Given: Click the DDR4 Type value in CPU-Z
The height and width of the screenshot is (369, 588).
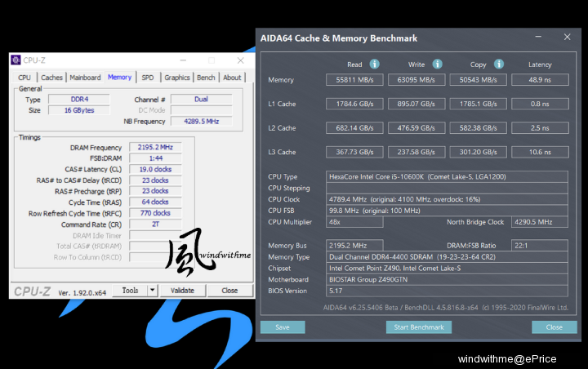Looking at the screenshot, I should click(x=79, y=99).
